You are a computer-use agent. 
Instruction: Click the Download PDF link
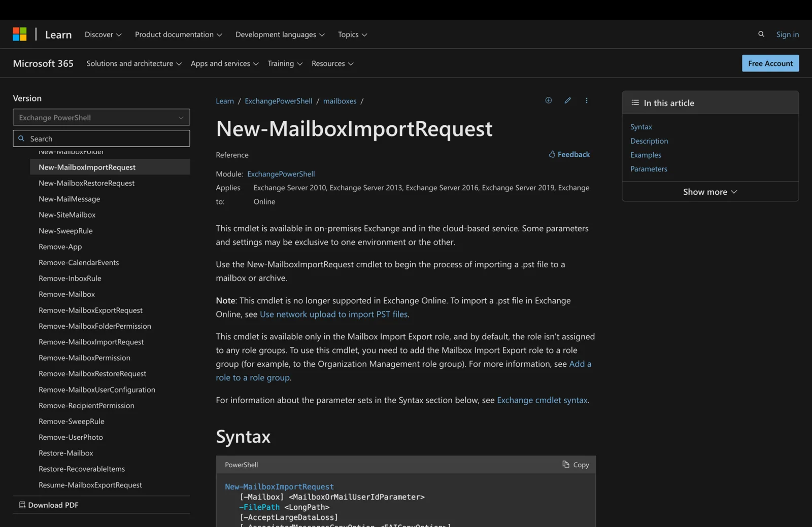49,505
